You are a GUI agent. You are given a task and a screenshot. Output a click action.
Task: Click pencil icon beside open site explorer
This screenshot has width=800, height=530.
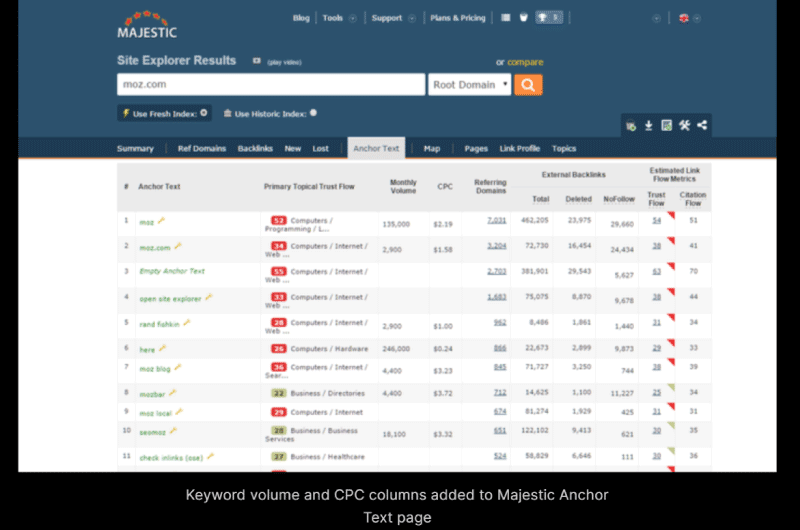coord(209,297)
